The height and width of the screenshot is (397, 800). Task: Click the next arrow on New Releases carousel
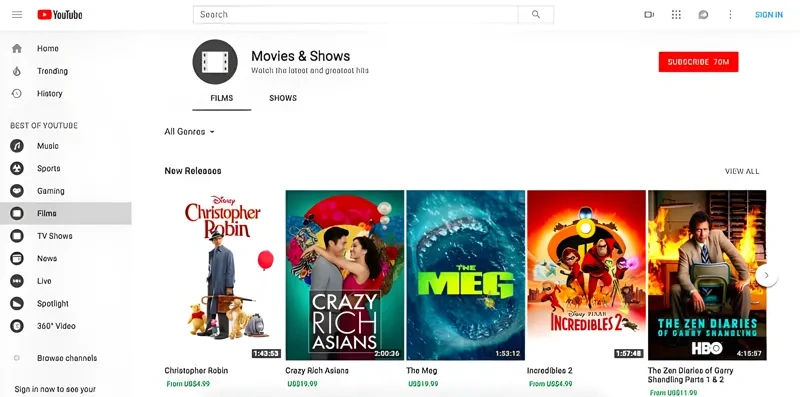tap(766, 276)
